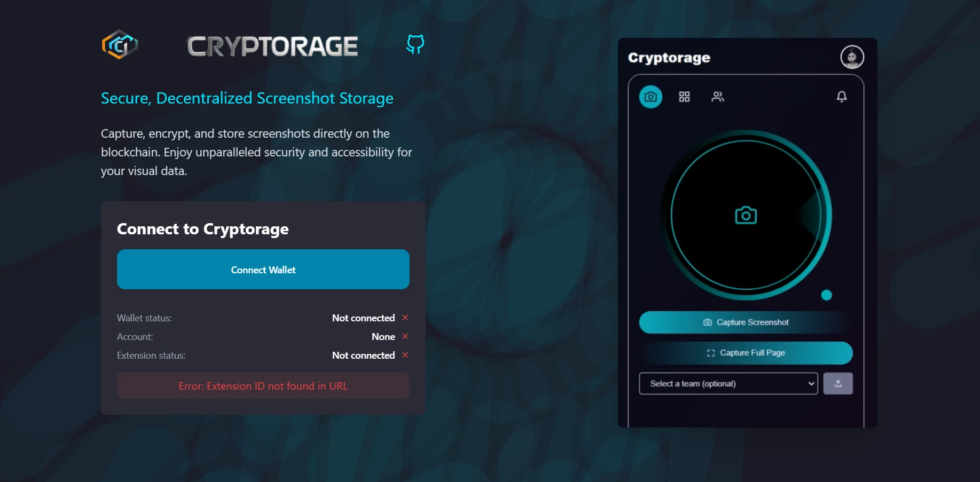980x482 pixels.
Task: Open the Teams icon in the extension panel
Action: point(718,97)
